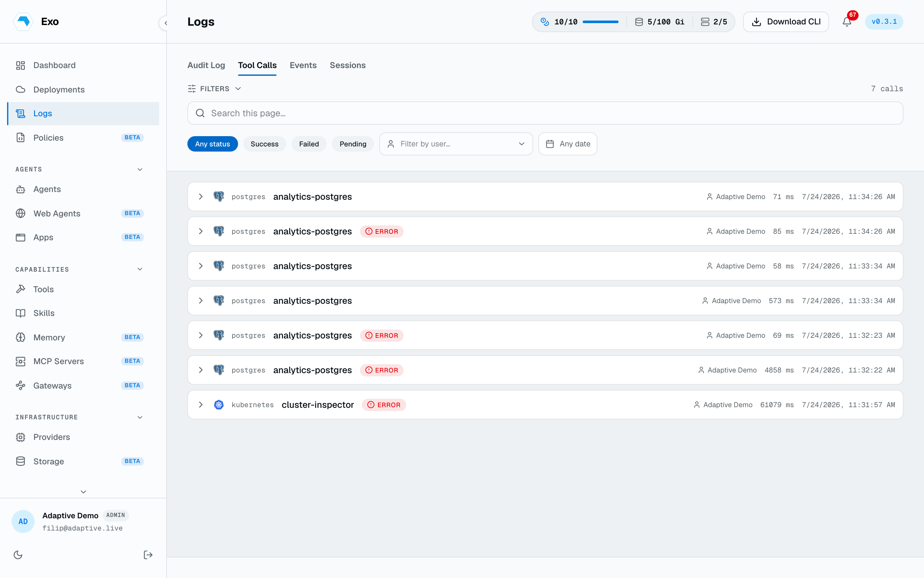Click the Logs sidebar icon
This screenshot has height=578, width=924.
point(21,114)
